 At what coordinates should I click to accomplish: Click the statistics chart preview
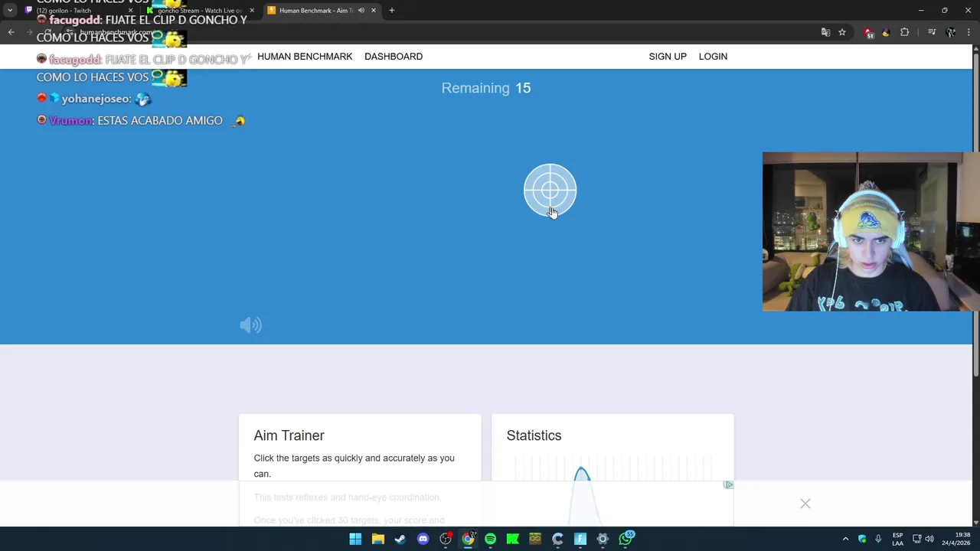coord(612,490)
